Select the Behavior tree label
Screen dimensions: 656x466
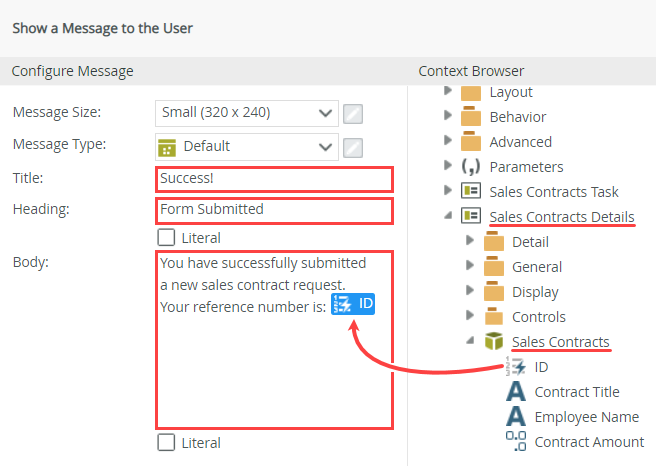point(518,117)
